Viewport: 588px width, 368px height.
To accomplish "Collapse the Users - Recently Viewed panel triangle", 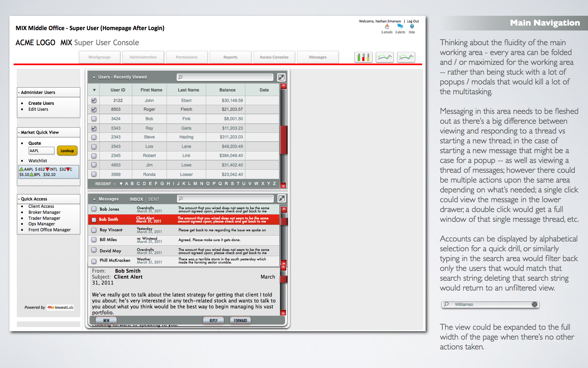I will coord(94,77).
